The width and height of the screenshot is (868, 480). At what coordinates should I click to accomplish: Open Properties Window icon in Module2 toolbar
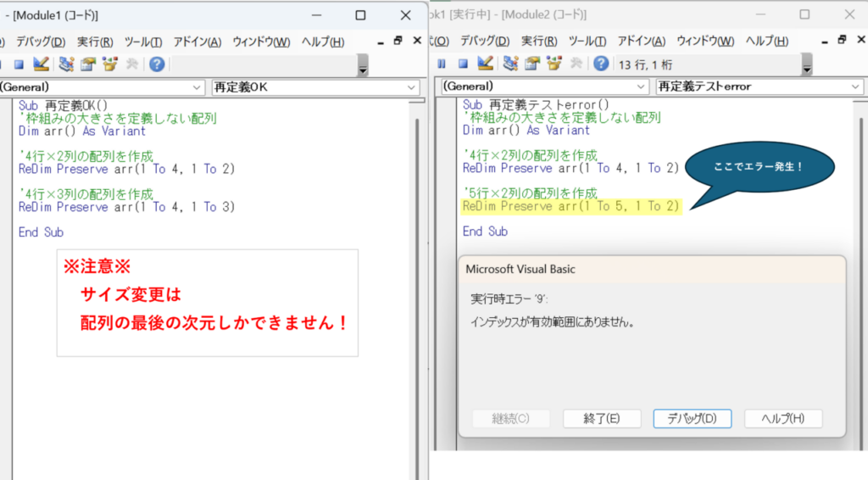[532, 64]
